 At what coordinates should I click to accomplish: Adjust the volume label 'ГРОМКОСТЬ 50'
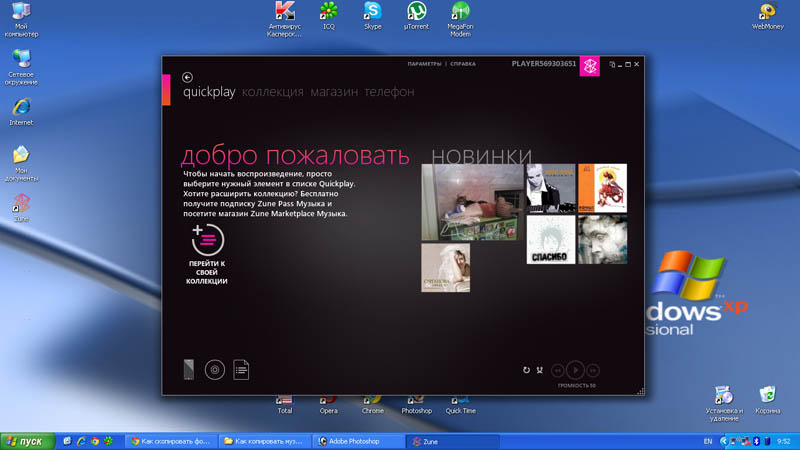pyautogui.click(x=577, y=386)
